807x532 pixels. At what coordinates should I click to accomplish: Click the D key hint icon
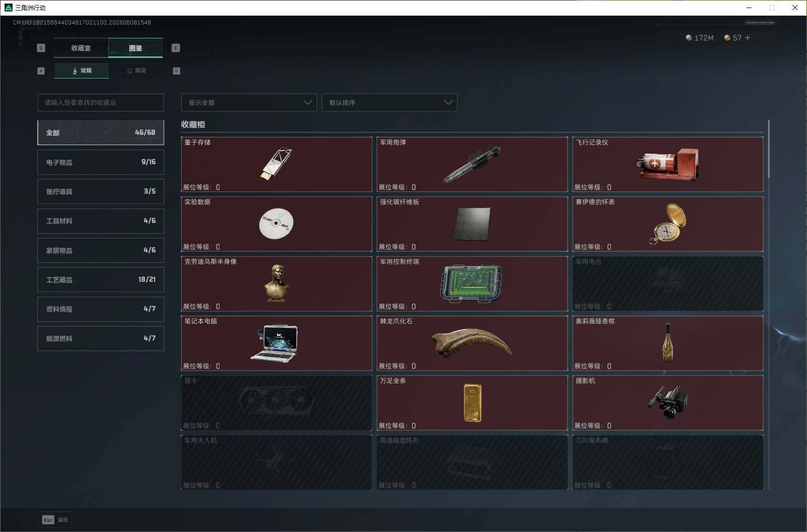(x=176, y=71)
